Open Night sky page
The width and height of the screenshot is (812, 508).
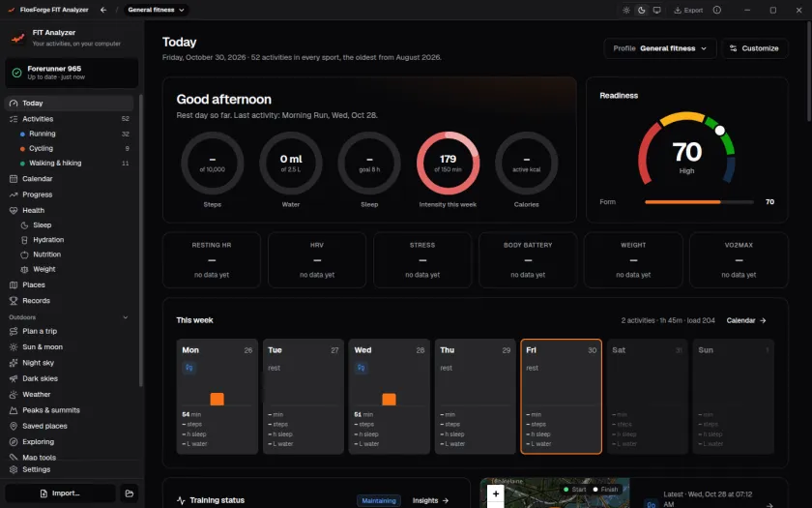pos(69,363)
